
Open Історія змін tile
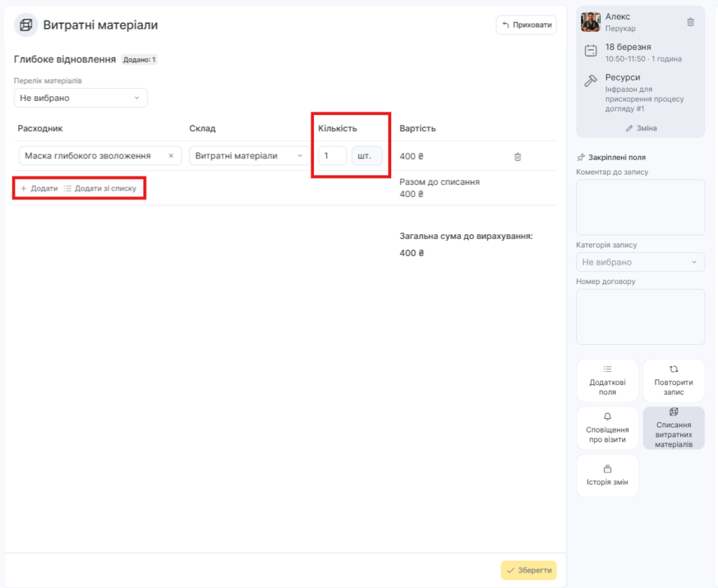coord(607,476)
